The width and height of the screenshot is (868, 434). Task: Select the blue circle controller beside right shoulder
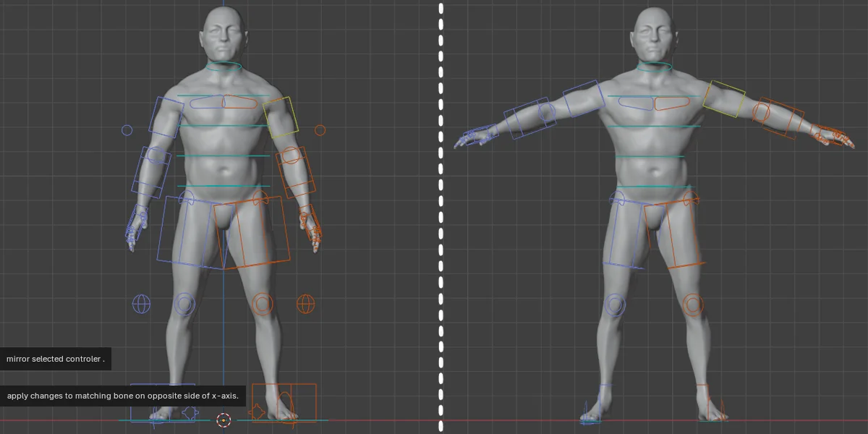(x=127, y=129)
